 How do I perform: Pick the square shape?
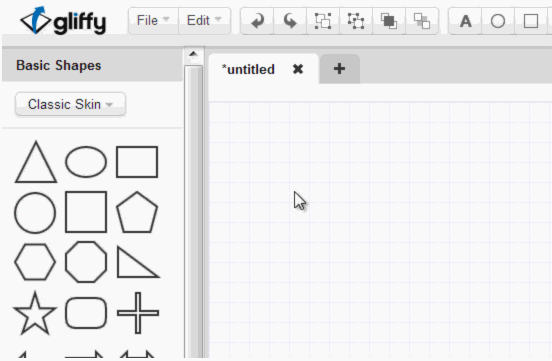[x=86, y=212]
